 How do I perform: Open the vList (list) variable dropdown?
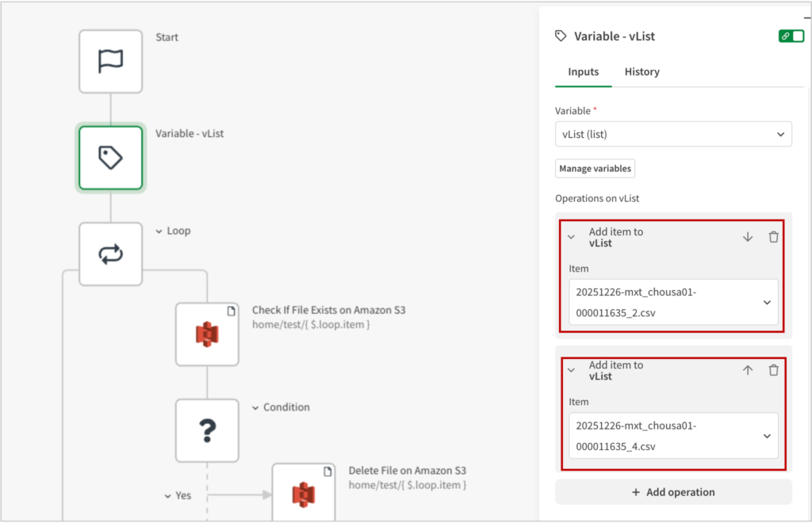(x=673, y=135)
